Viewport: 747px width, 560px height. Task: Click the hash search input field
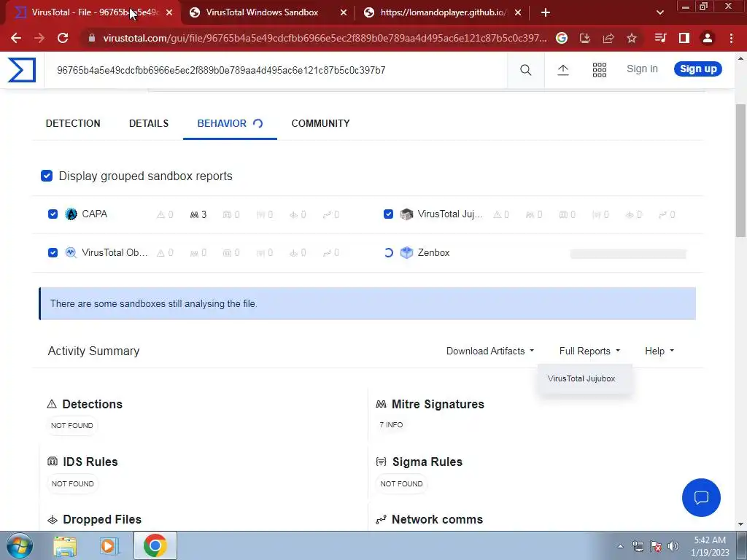pos(276,71)
